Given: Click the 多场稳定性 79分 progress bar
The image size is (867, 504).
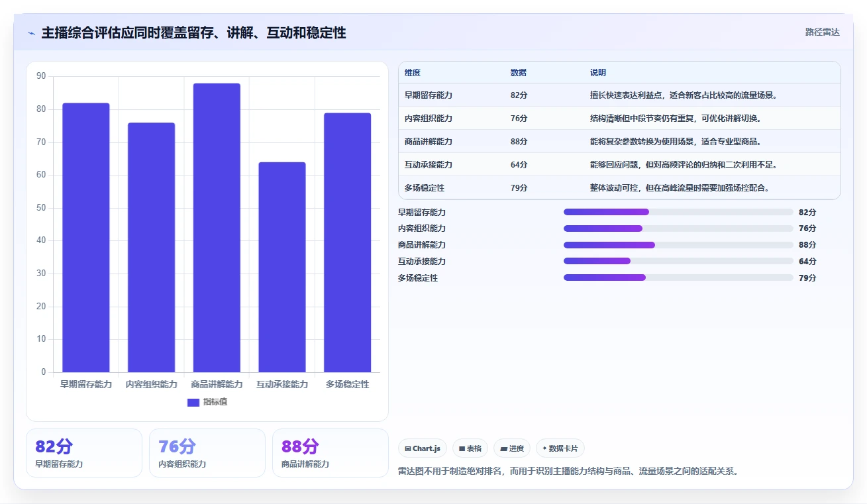Looking at the screenshot, I should pos(678,277).
